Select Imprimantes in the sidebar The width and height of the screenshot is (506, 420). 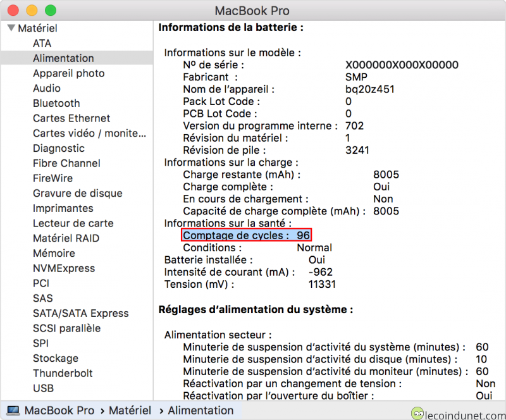[63, 208]
